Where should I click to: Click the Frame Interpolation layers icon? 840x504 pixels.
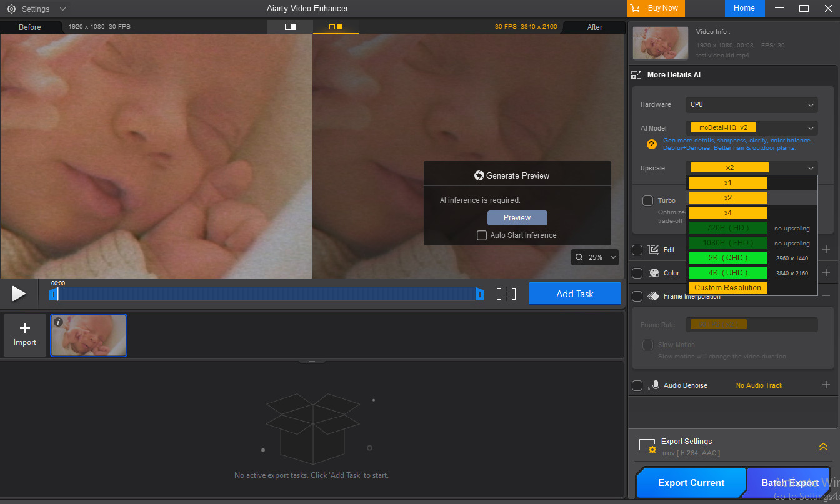(654, 297)
